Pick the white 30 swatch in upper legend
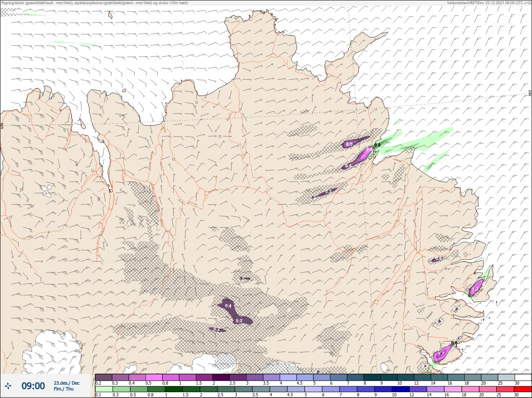The width and height of the screenshot is (532, 398). 523,377
